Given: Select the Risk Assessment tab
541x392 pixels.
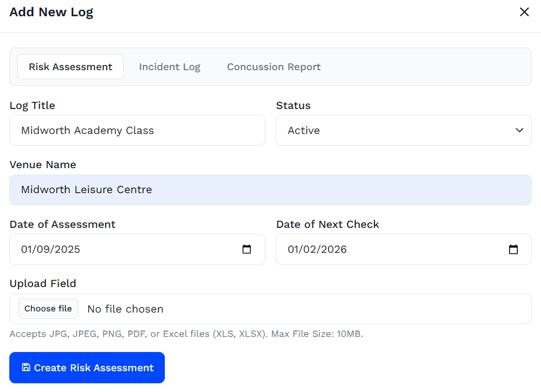Looking at the screenshot, I should (x=70, y=67).
